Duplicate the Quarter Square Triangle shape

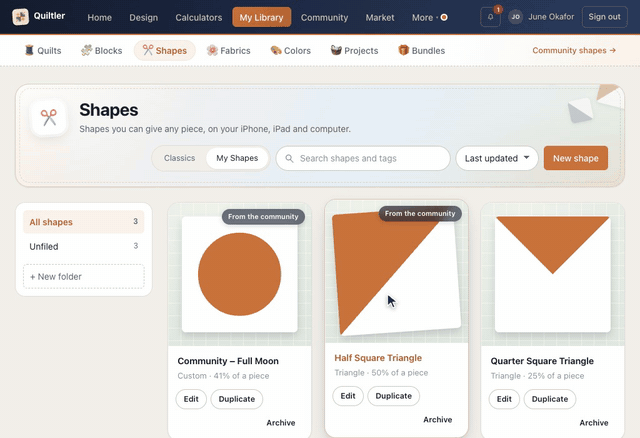(x=550, y=399)
